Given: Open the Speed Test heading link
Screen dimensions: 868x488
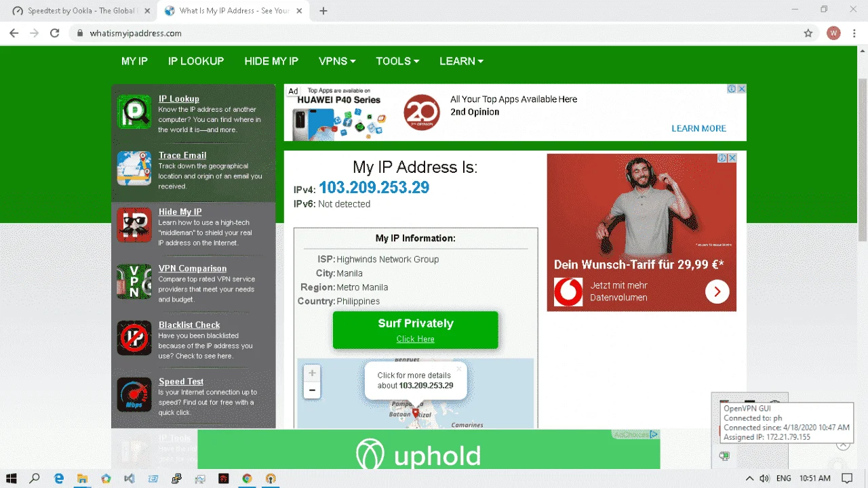Looking at the screenshot, I should coord(181,382).
